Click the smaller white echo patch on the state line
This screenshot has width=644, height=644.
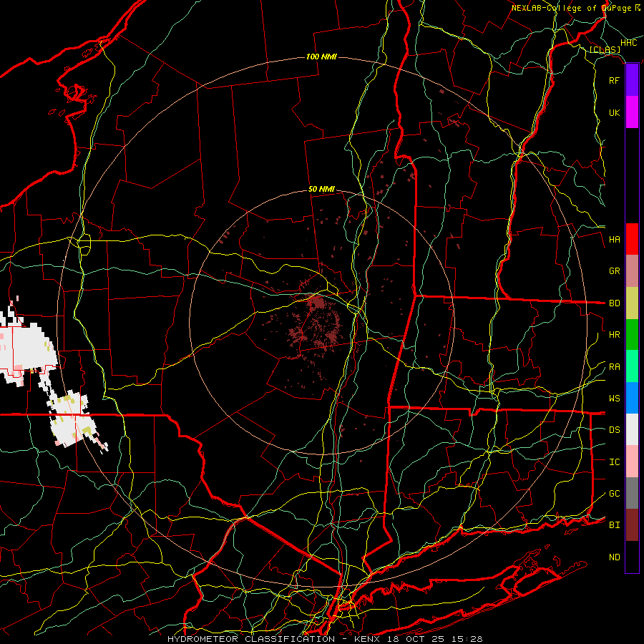(74, 419)
